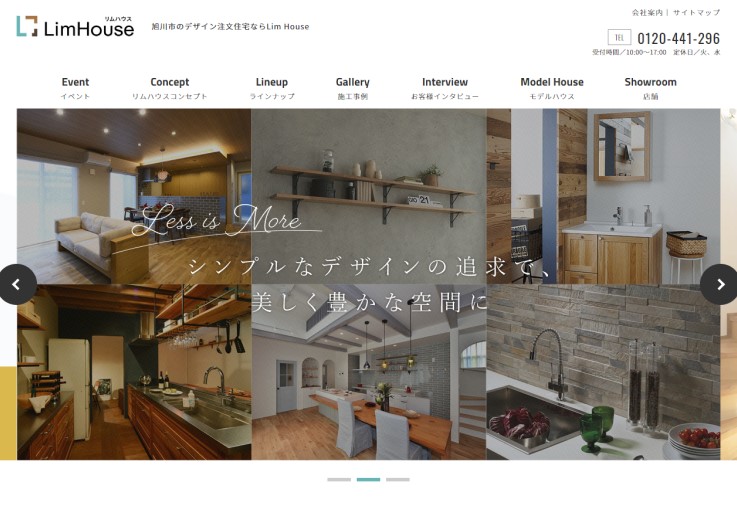Call phone number 0120-441-296
The width and height of the screenshot is (737, 516).
(678, 39)
